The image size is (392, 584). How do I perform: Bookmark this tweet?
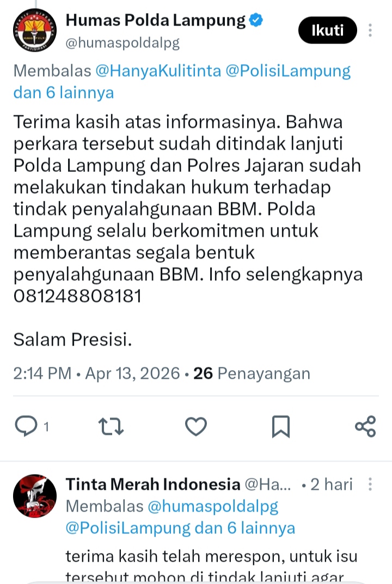[280, 427]
